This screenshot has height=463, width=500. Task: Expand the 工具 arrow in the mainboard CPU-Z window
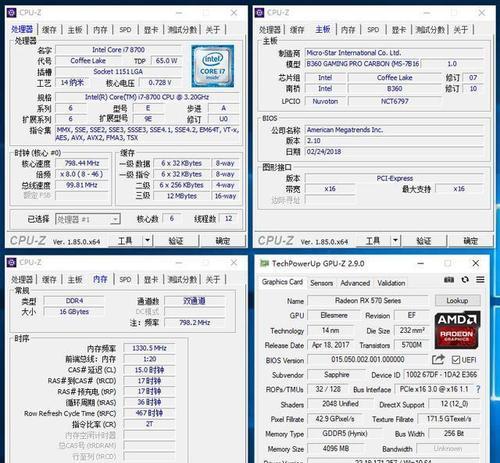pos(395,240)
